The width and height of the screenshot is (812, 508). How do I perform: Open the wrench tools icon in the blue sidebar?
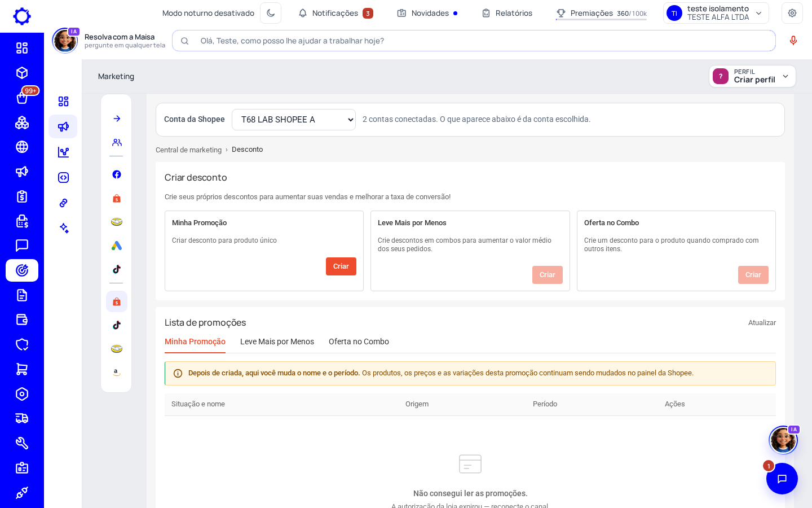point(22,443)
